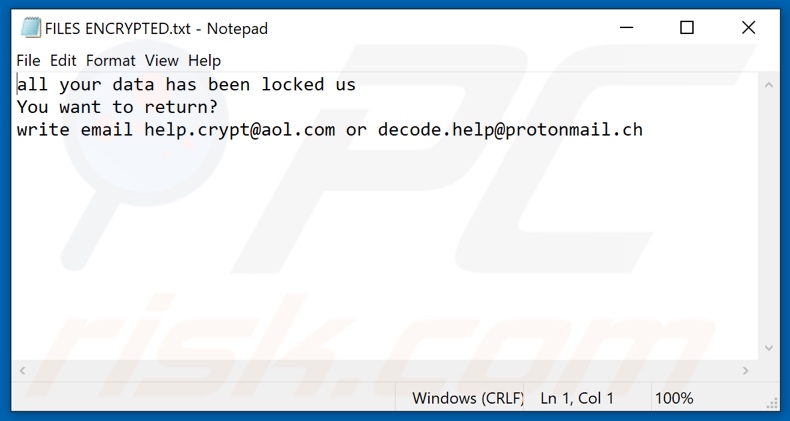Screen dimensions: 790x421
Task: Click the window resize grip corner
Action: pos(772,402)
